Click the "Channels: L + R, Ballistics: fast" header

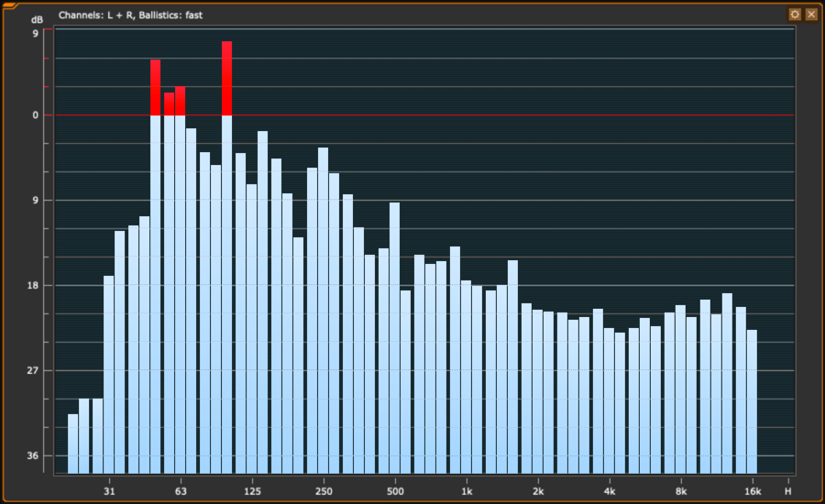pyautogui.click(x=130, y=16)
